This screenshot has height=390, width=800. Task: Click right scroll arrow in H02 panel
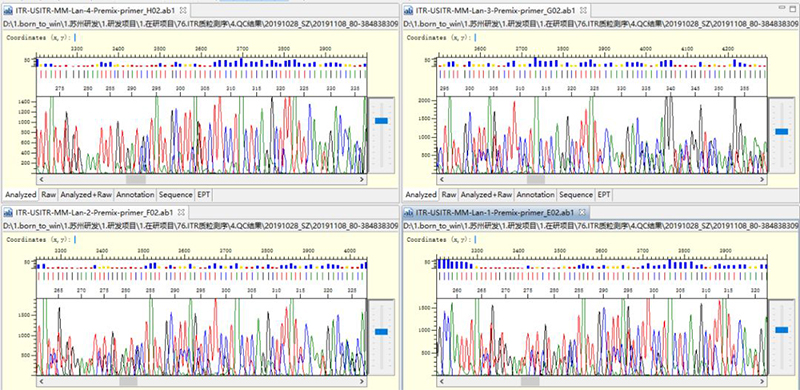[362, 180]
